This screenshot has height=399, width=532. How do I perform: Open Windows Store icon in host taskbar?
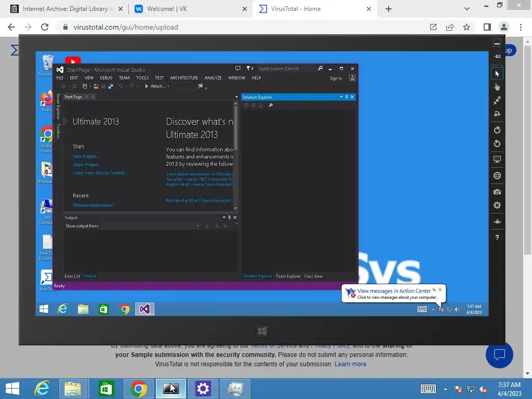[106, 389]
